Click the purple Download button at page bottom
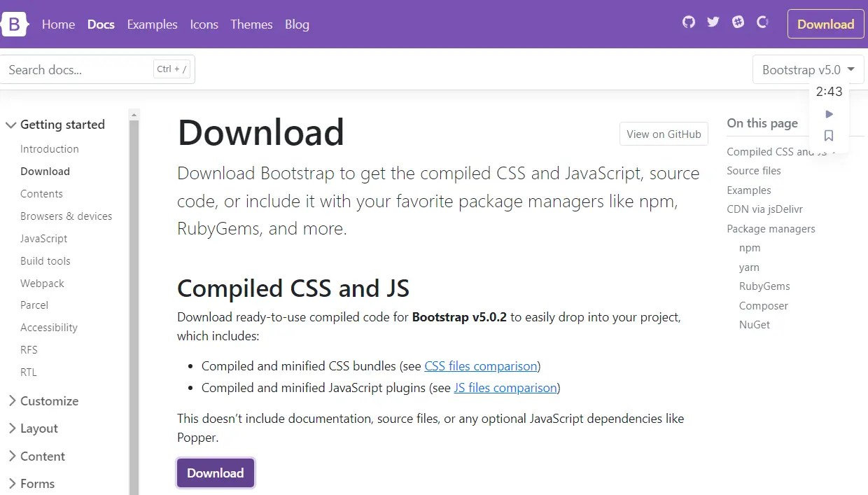The image size is (868, 495). pos(216,473)
